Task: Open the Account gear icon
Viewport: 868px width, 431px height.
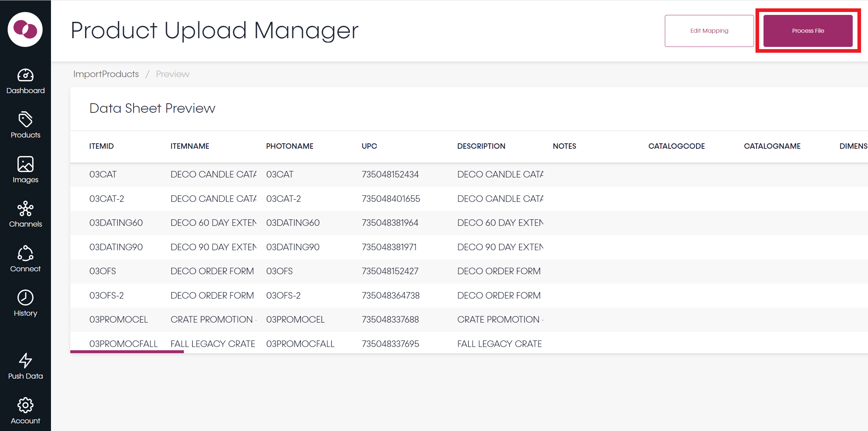Action: click(x=25, y=405)
